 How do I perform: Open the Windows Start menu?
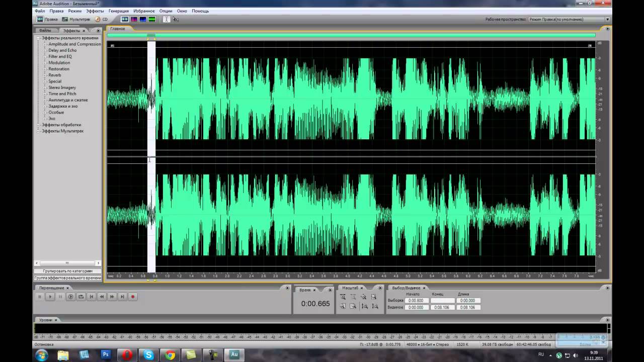point(41,355)
